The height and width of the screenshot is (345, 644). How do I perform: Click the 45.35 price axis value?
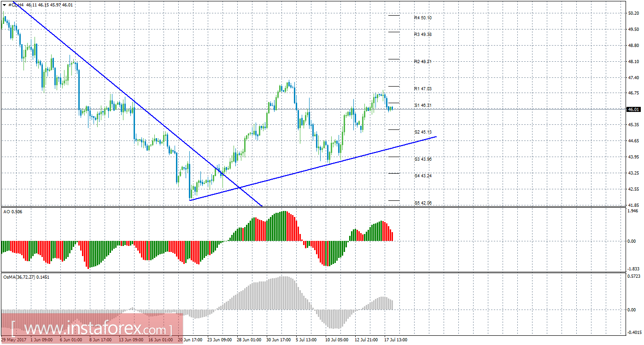pyautogui.click(x=633, y=125)
